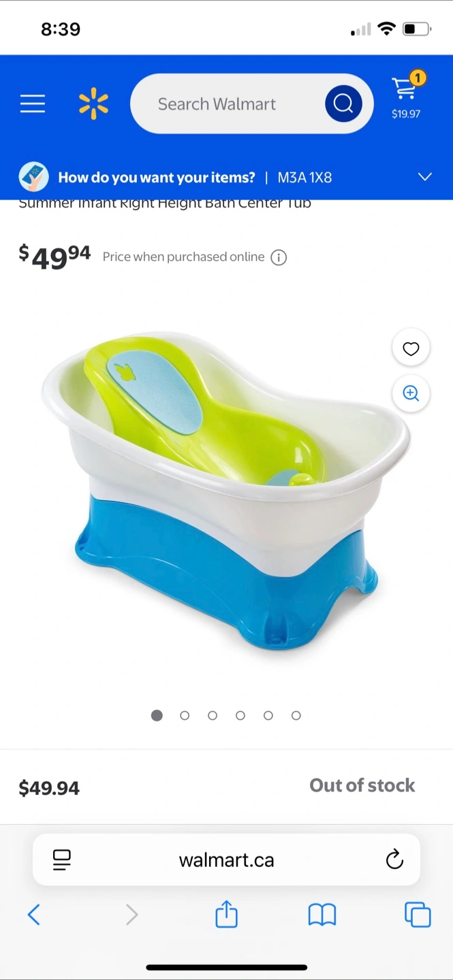This screenshot has height=980, width=453.
Task: Show the second product image dot
Action: pyautogui.click(x=185, y=715)
